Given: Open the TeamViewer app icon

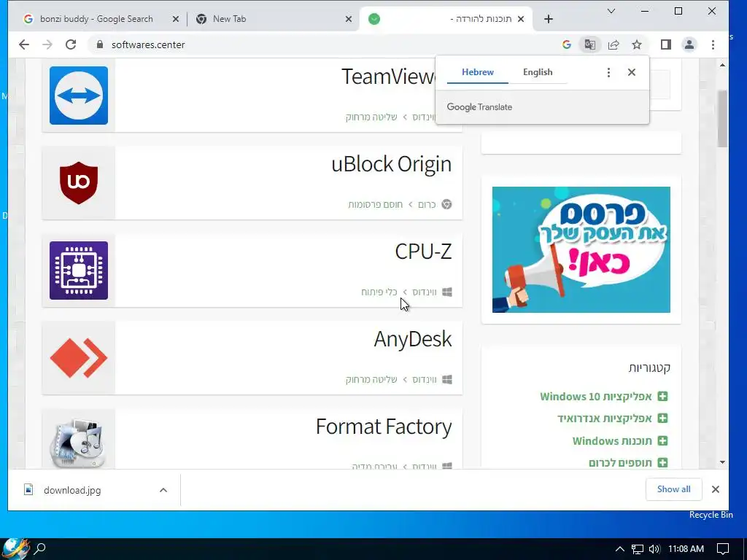Looking at the screenshot, I should pyautogui.click(x=79, y=96).
